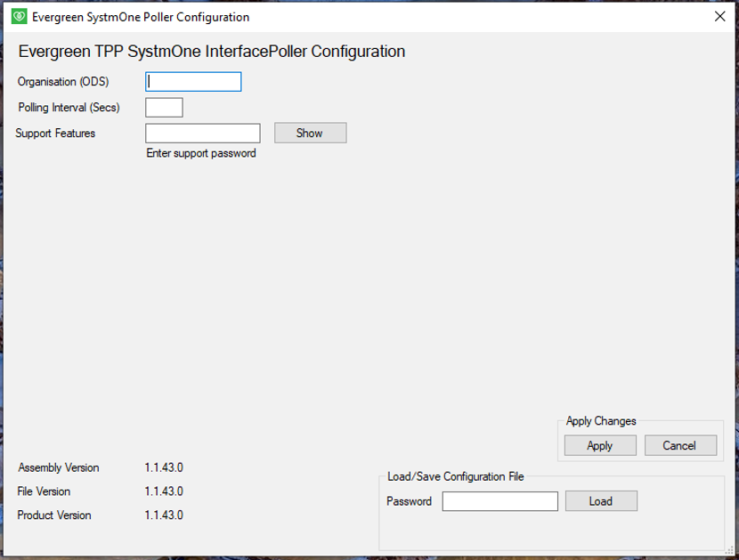Click the window title "Evergreen SystmOne Poller Configuration"

(x=141, y=18)
